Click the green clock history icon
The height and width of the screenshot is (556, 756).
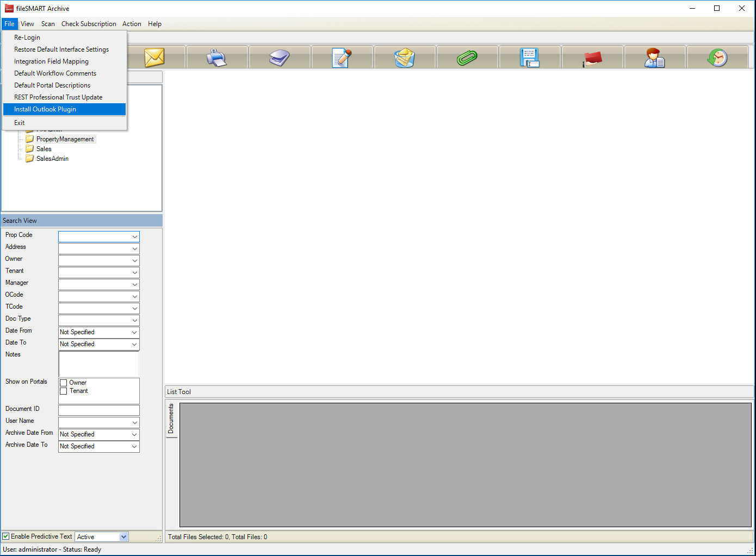(x=717, y=57)
